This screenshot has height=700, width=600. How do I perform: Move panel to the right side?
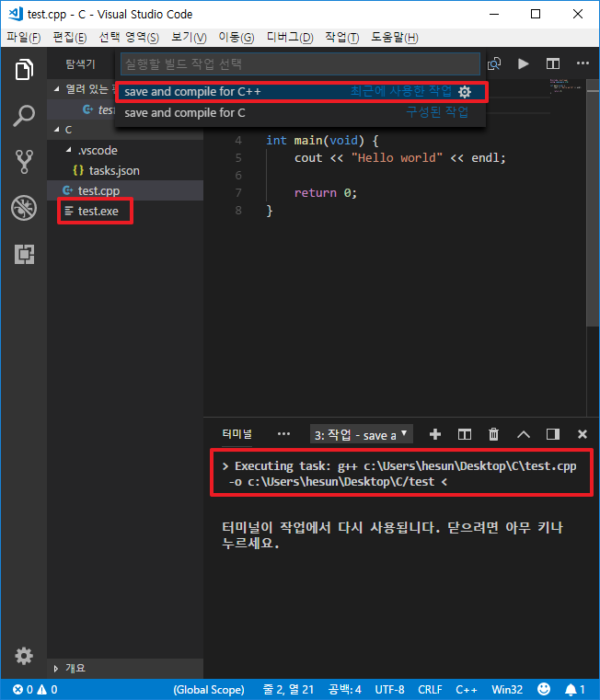point(553,434)
